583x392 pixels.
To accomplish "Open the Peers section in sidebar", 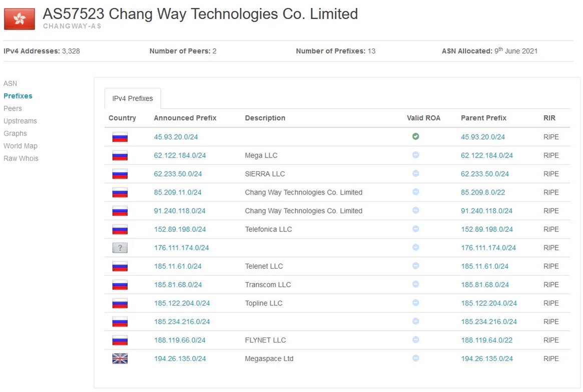I will [x=13, y=108].
